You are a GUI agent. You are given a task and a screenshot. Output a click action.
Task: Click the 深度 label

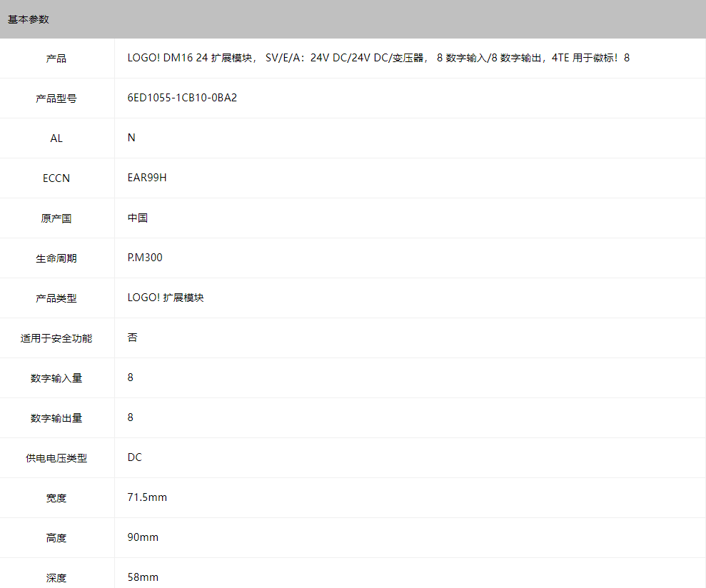point(56,578)
